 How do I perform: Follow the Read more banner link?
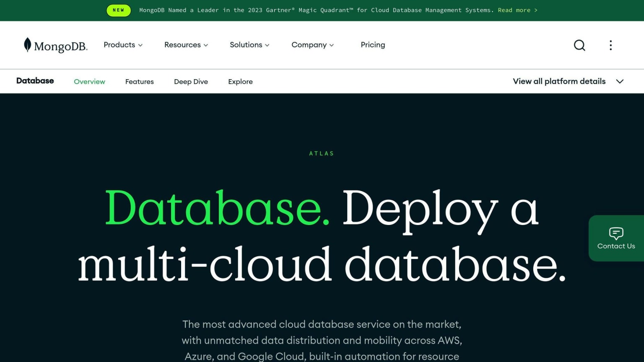click(517, 10)
